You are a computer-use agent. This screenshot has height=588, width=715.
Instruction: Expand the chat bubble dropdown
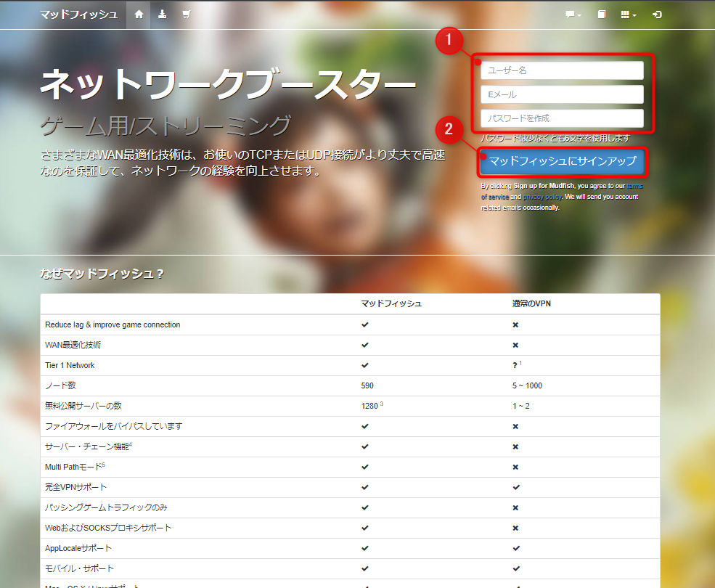573,15
